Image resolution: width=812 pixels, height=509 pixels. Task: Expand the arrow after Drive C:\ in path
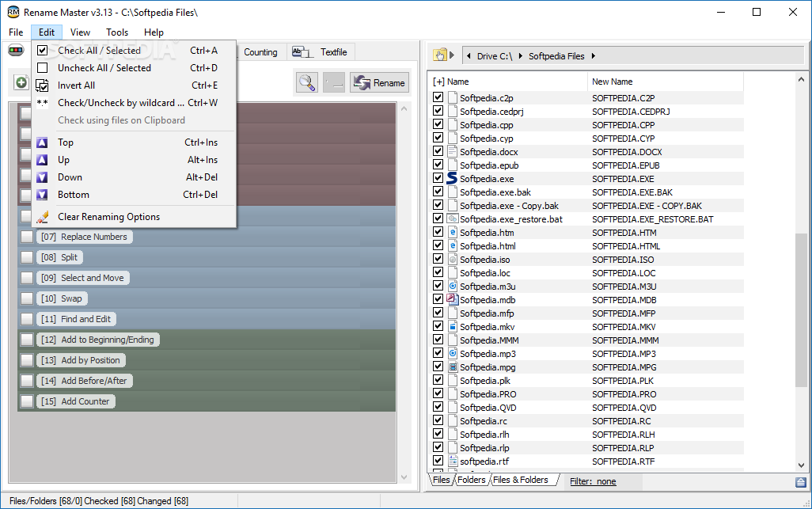520,56
